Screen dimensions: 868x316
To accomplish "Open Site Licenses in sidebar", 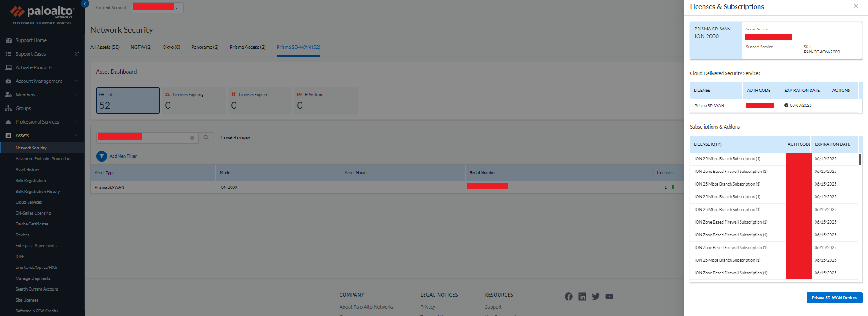I will click(27, 300).
